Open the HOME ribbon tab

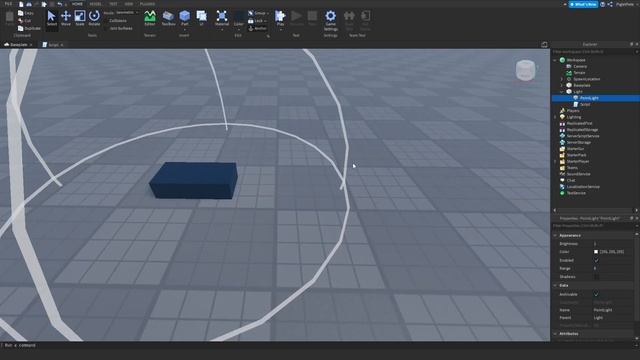[77, 4]
